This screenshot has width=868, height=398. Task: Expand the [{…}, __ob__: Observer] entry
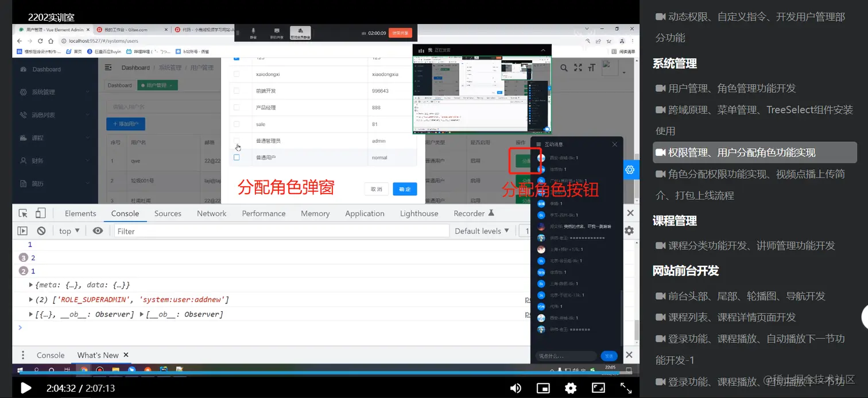point(31,314)
